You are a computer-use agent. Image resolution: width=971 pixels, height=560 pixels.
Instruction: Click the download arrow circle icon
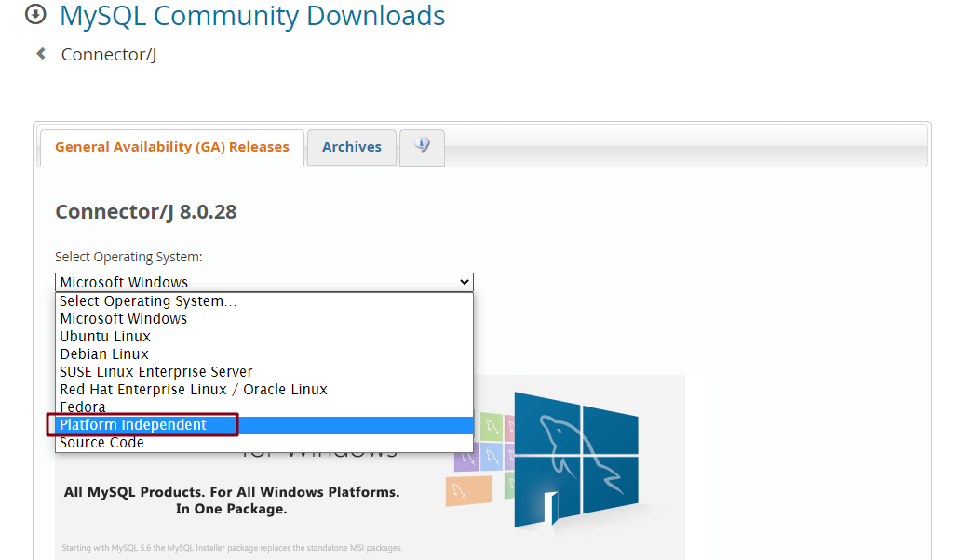35,15
